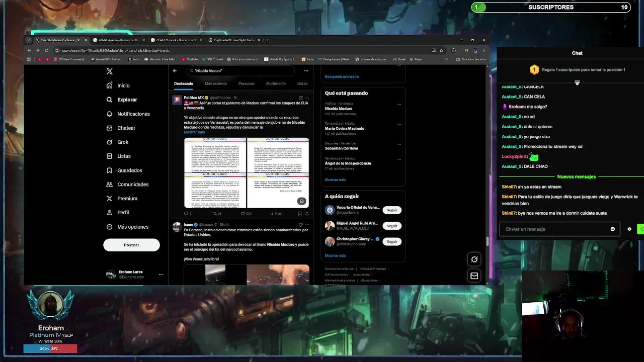Reply to Político MX post
The image size is (644, 362).
click(x=186, y=214)
